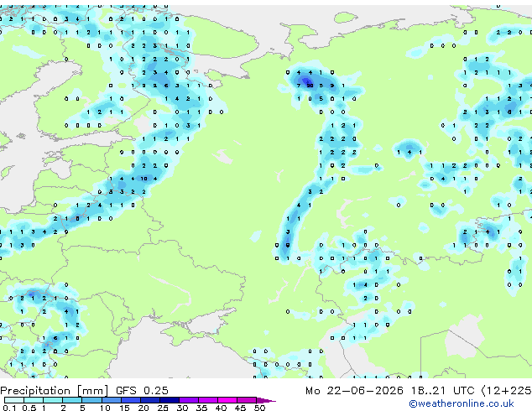Select the 5–10 mm legend color swatch
The width and height of the screenshot is (532, 411).
click(x=91, y=400)
